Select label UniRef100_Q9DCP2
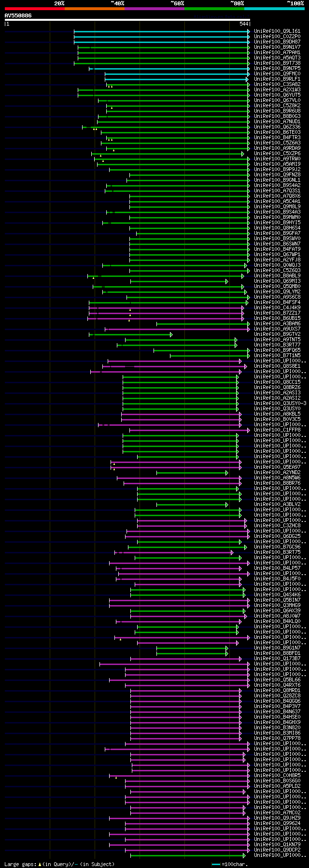 (x=277, y=850)
